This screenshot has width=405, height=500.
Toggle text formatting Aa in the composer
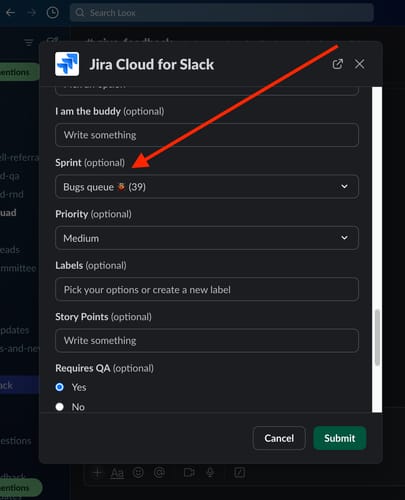pos(117,473)
